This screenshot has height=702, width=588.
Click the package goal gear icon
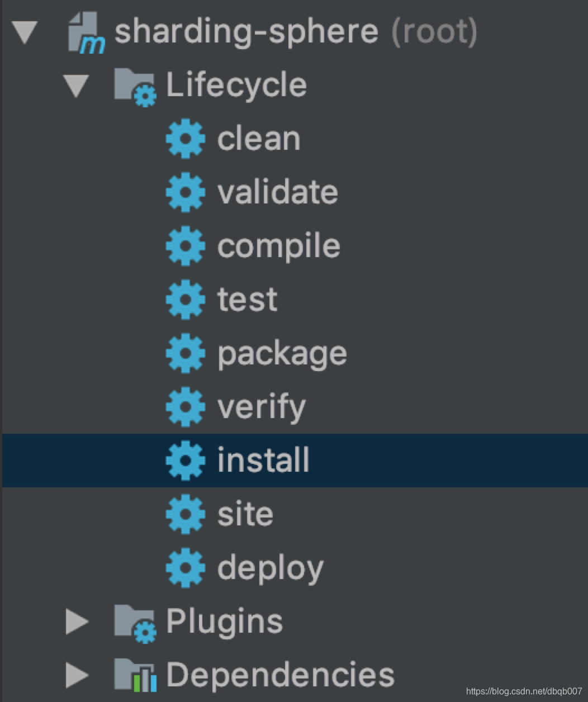pos(186,353)
